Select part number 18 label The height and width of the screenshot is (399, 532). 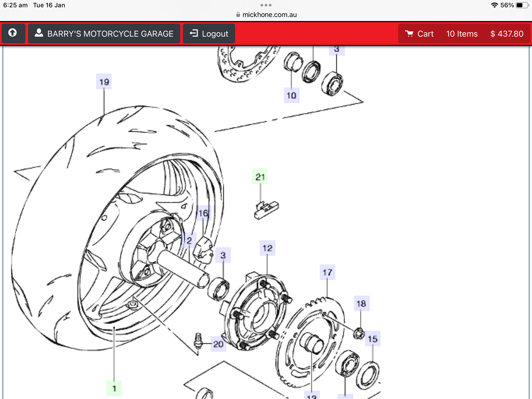(361, 303)
